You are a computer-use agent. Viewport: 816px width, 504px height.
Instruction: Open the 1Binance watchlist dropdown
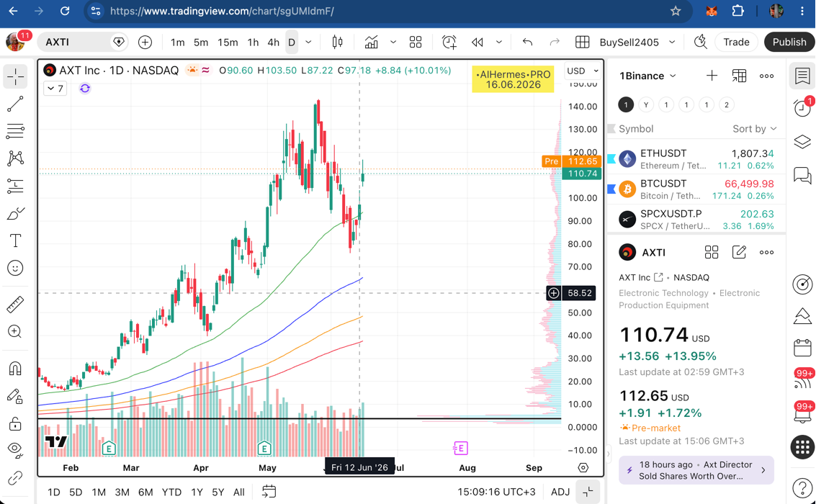click(647, 76)
